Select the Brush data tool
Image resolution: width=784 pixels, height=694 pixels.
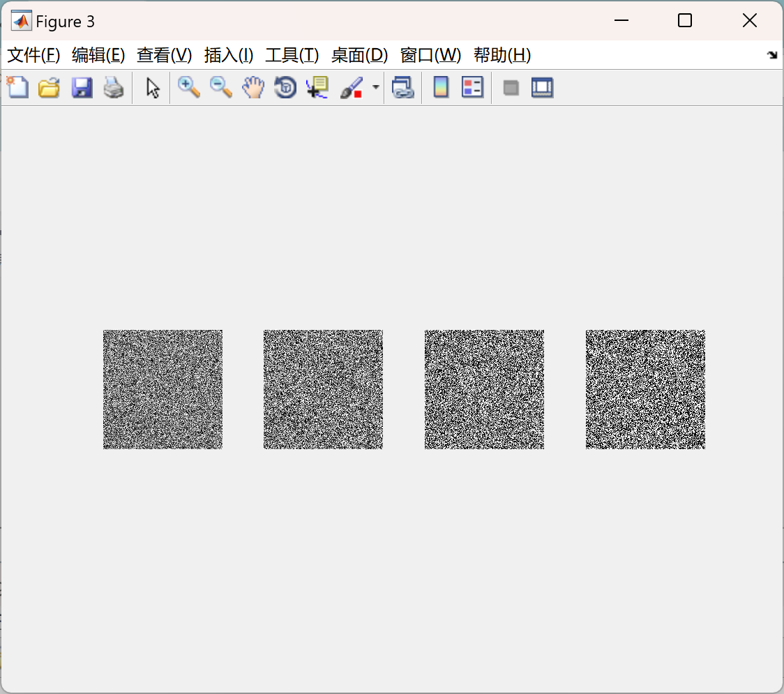point(352,87)
